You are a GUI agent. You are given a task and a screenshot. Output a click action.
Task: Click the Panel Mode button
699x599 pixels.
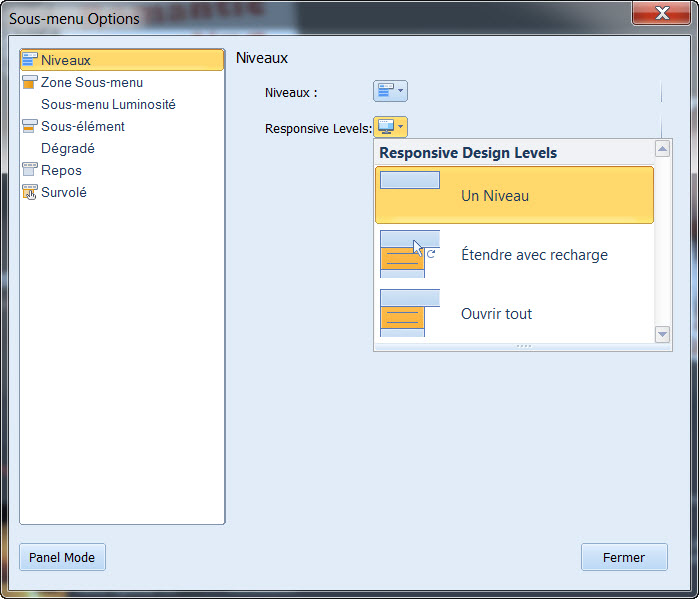(x=62, y=557)
